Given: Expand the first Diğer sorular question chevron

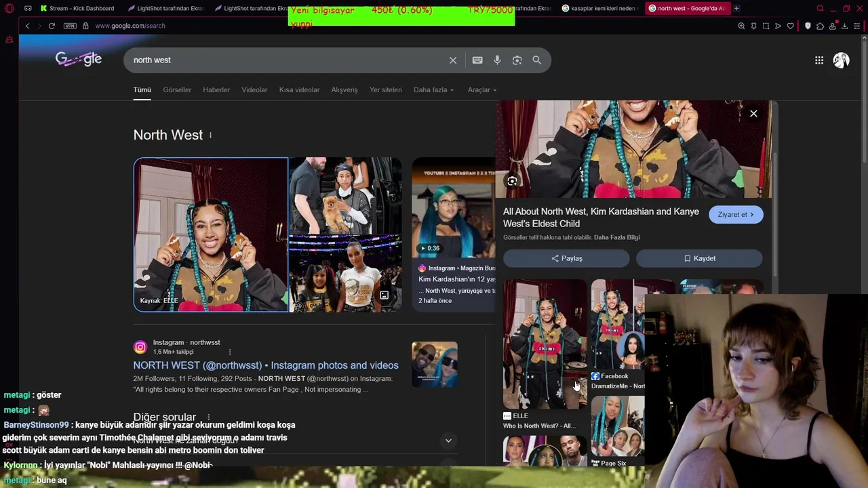Looking at the screenshot, I should 448,441.
